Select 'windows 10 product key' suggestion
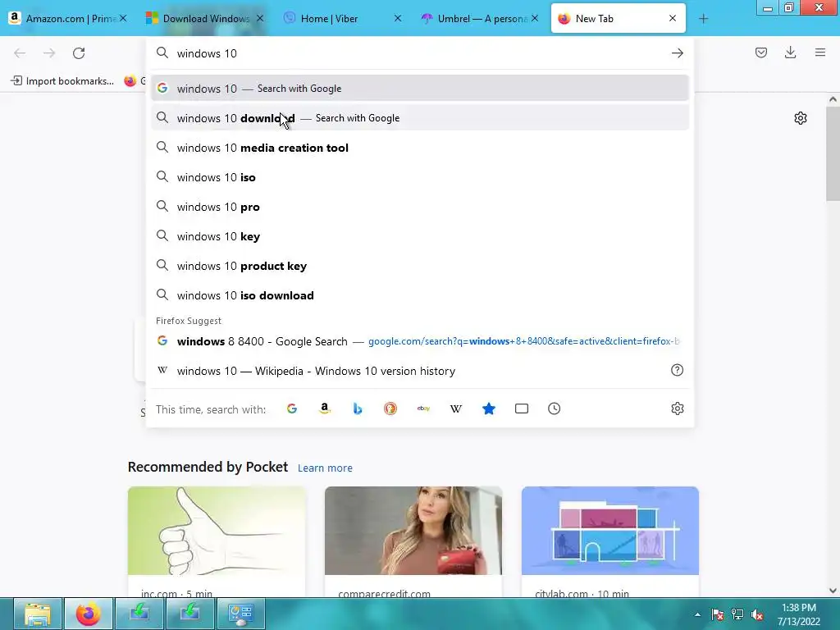Image resolution: width=840 pixels, height=630 pixels. pyautogui.click(x=420, y=265)
